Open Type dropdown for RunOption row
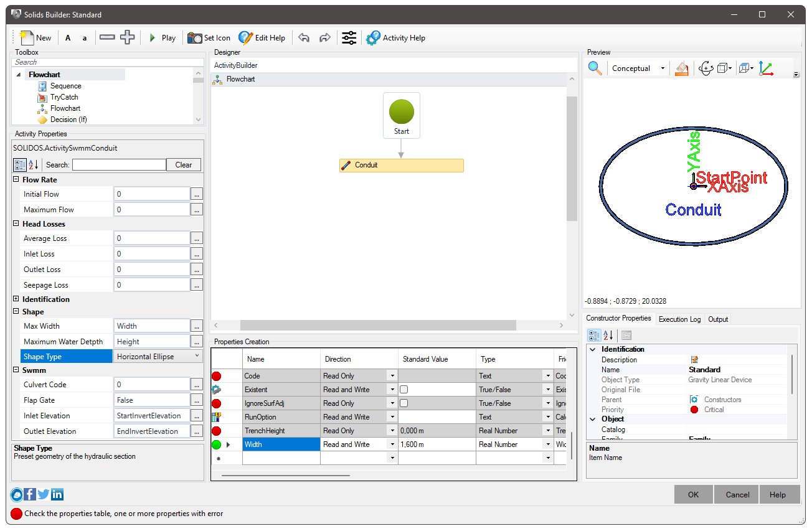This screenshot has width=812, height=531. click(548, 417)
